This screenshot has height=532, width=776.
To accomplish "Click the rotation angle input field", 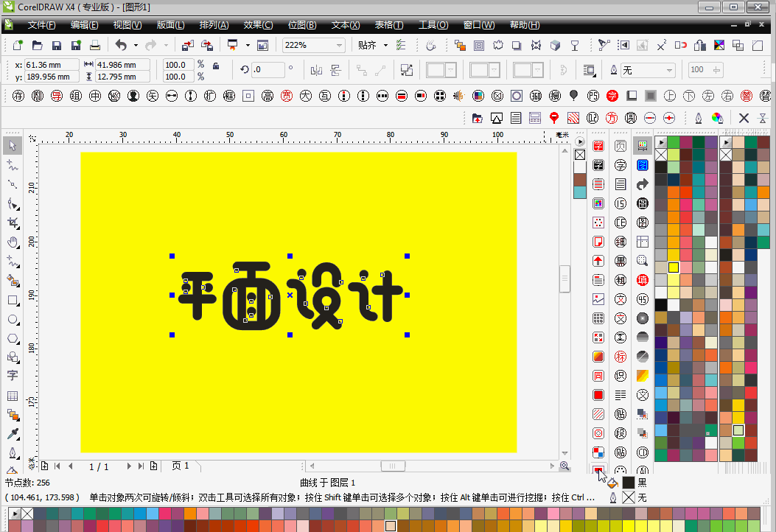I will (x=268, y=70).
